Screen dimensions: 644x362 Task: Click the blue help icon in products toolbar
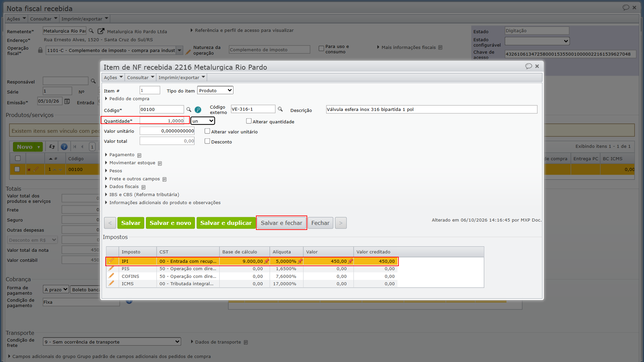point(64,147)
